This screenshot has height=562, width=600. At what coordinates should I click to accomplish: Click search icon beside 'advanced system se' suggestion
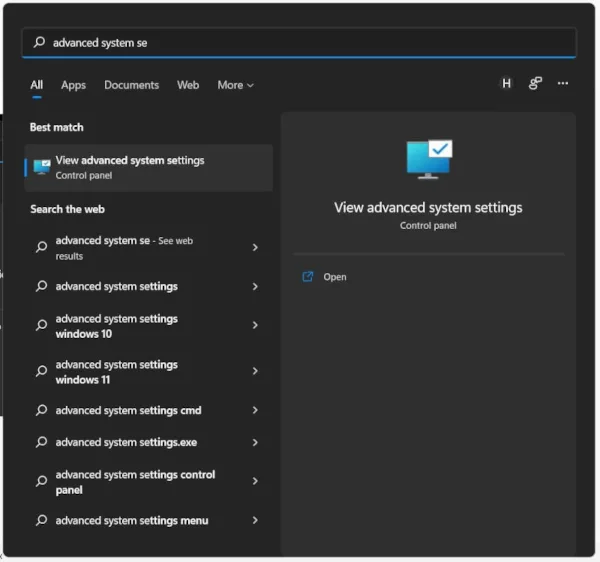pyautogui.click(x=41, y=247)
